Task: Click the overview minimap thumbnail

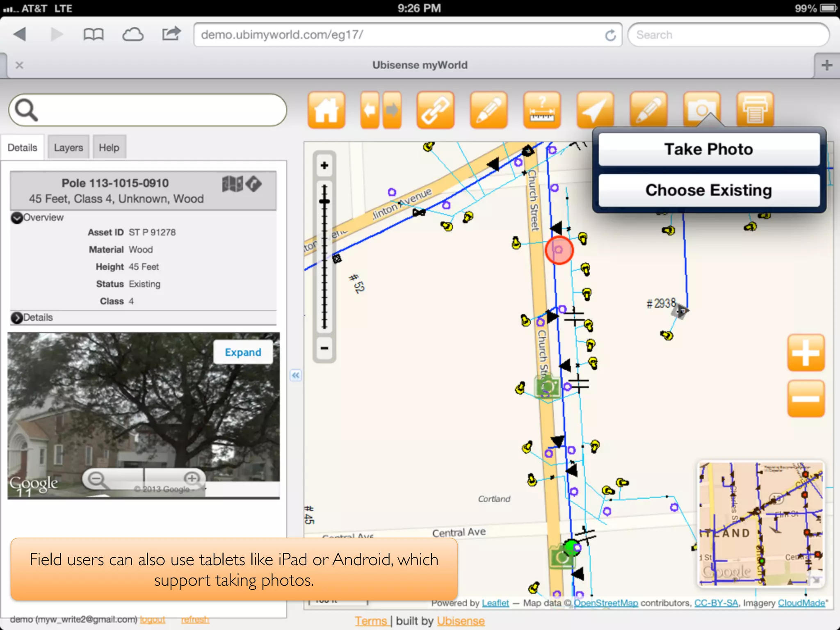Action: coord(761,524)
